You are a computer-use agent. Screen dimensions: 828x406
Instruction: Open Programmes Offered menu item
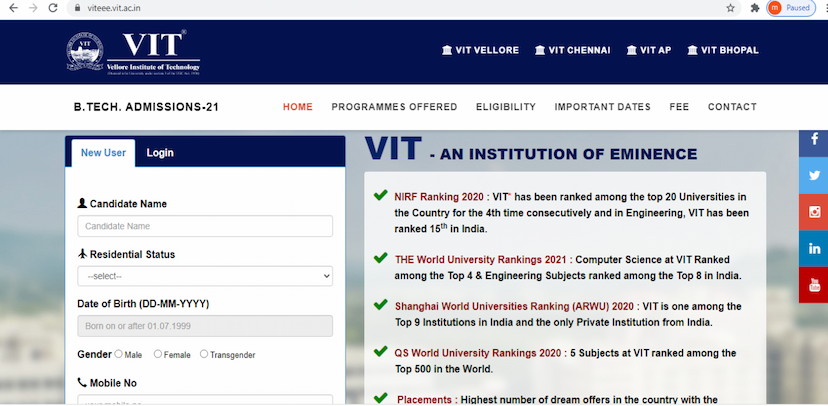click(394, 107)
